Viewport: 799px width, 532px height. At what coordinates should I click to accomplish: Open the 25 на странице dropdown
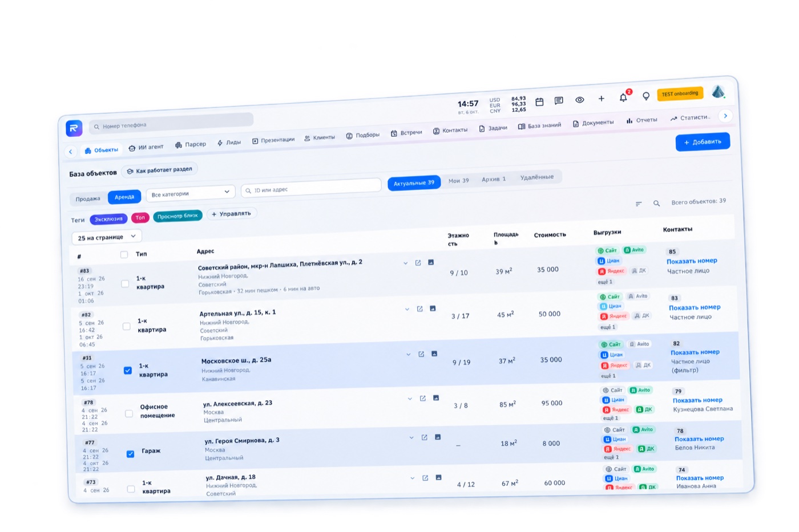(107, 237)
